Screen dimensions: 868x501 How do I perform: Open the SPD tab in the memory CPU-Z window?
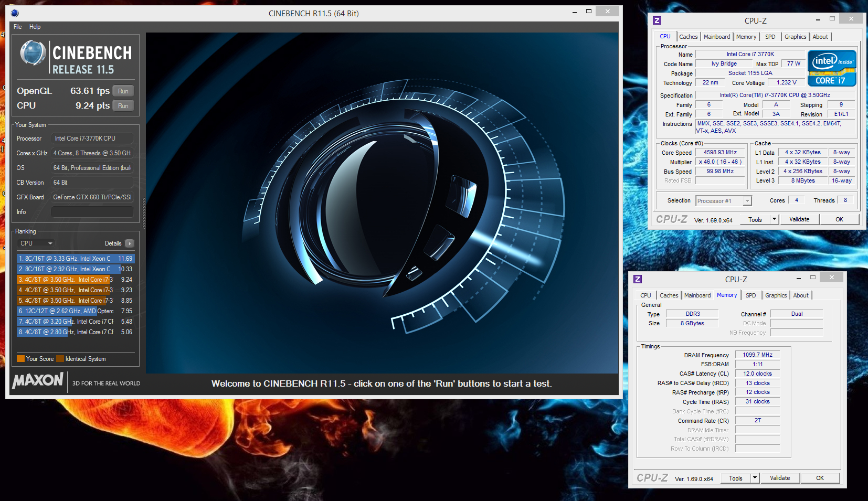pyautogui.click(x=750, y=295)
